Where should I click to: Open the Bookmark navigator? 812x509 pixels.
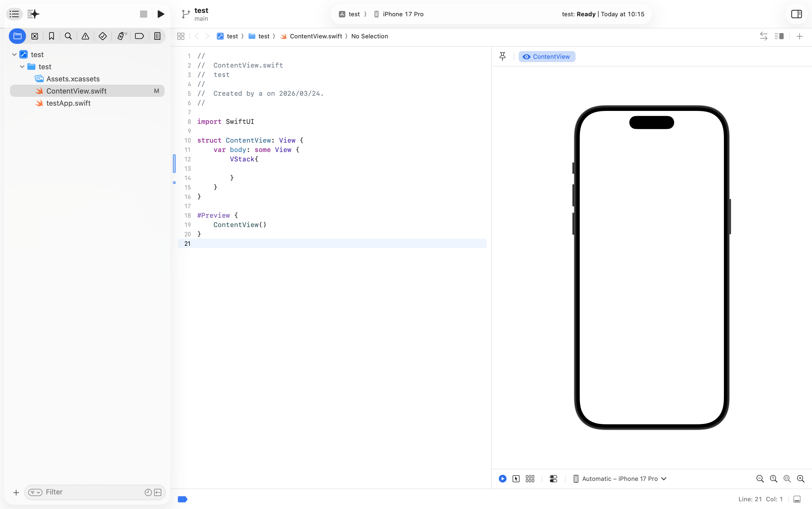click(x=51, y=36)
